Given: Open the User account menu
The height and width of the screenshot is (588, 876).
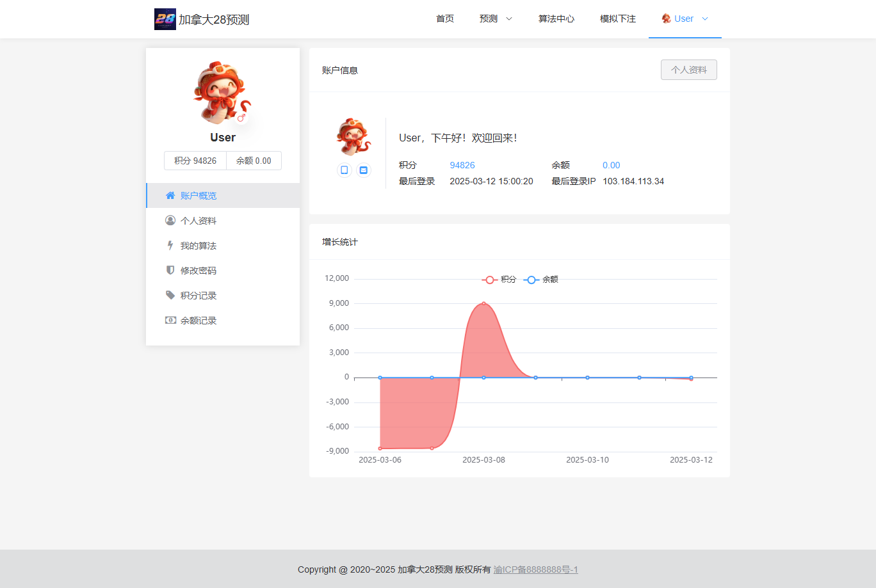Looking at the screenshot, I should [685, 19].
